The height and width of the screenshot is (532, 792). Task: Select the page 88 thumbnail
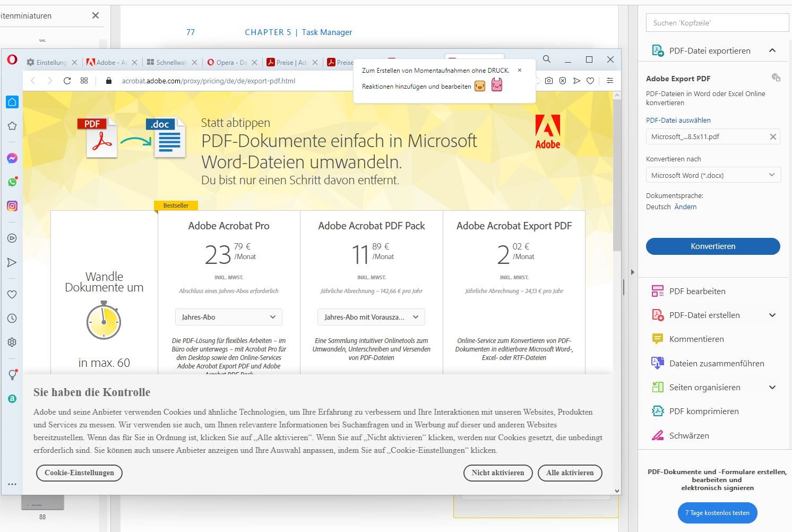(x=42, y=502)
